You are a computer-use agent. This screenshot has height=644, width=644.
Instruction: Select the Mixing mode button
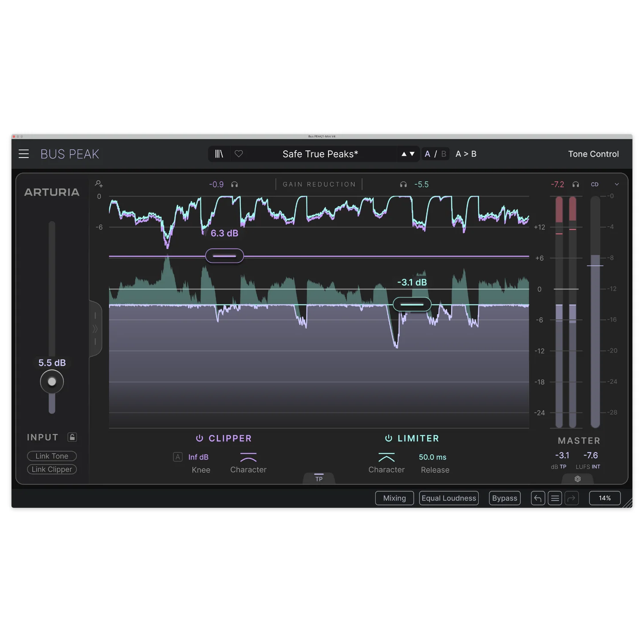tap(395, 498)
